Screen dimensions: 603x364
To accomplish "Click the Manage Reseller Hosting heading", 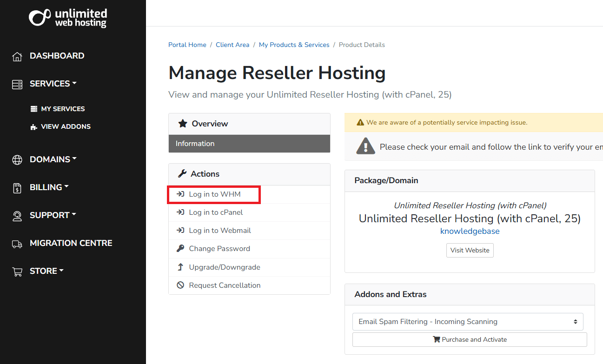I will pos(277,73).
